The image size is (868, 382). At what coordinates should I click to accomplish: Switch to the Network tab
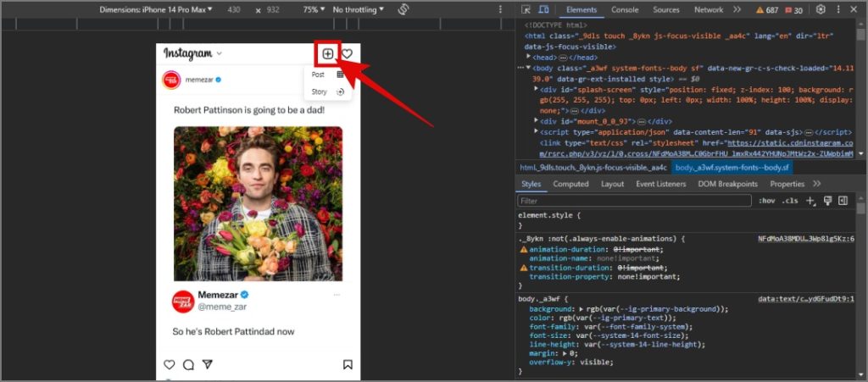coord(709,9)
